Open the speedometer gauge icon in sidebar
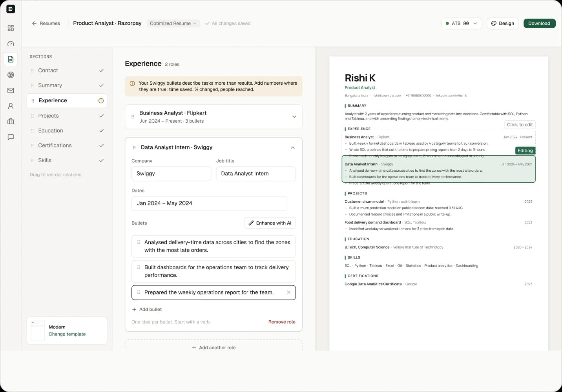This screenshot has width=562, height=392. (x=11, y=44)
